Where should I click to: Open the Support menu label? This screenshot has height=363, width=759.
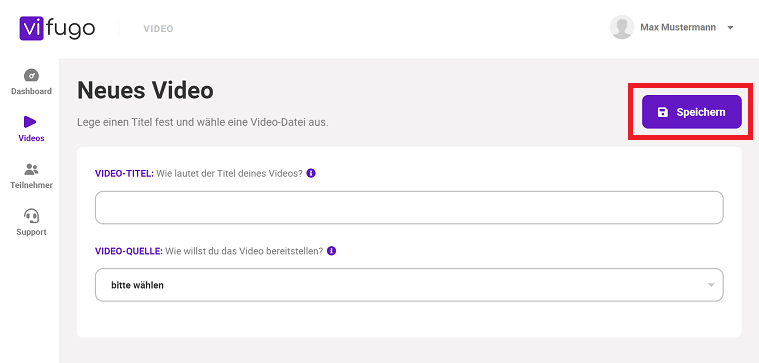coord(31,232)
